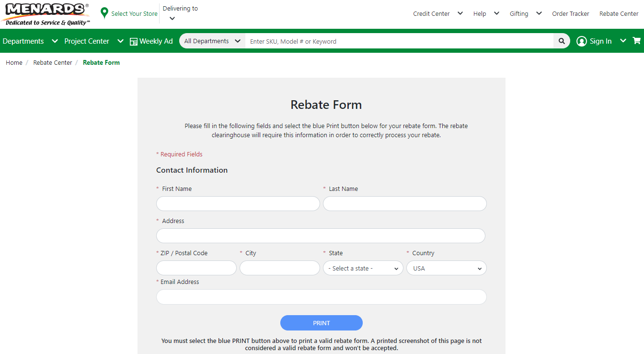Go to Rebate Center in breadcrumb
The image size is (644, 354).
(x=53, y=62)
